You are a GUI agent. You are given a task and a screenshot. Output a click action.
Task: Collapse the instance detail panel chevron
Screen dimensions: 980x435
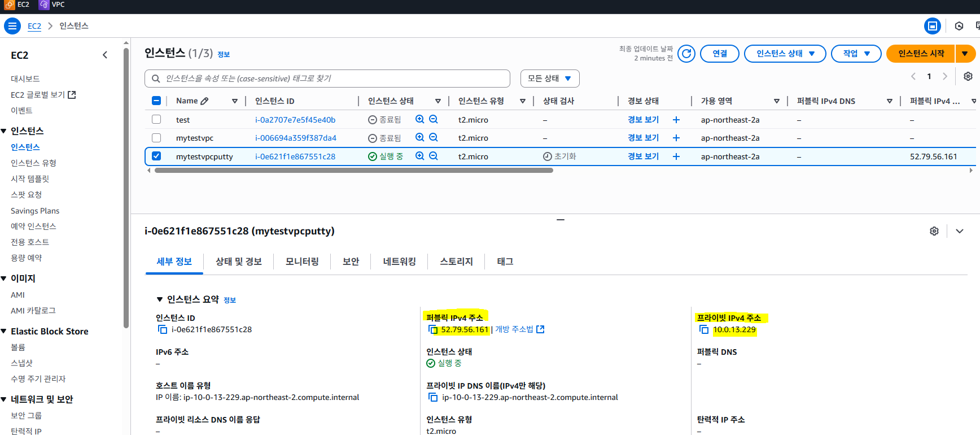[960, 231]
